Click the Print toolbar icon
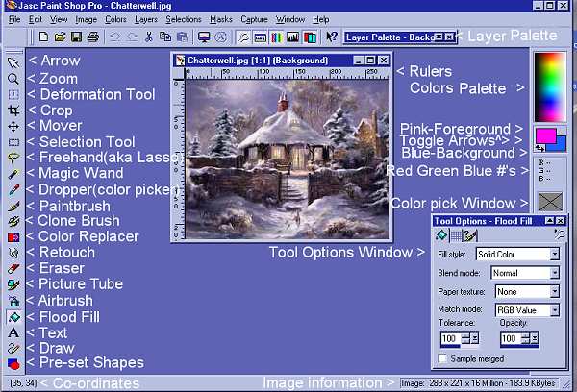 (x=93, y=37)
